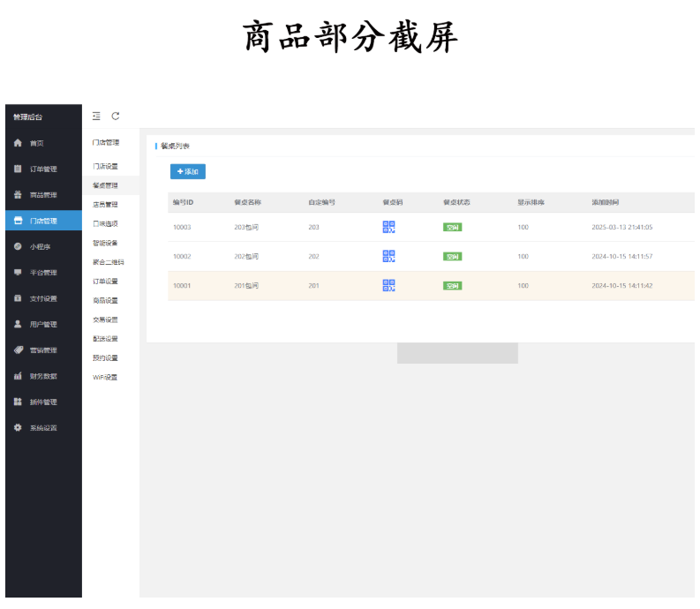The width and height of the screenshot is (700, 609).
Task: Click the ID cell 10002
Action: click(182, 256)
